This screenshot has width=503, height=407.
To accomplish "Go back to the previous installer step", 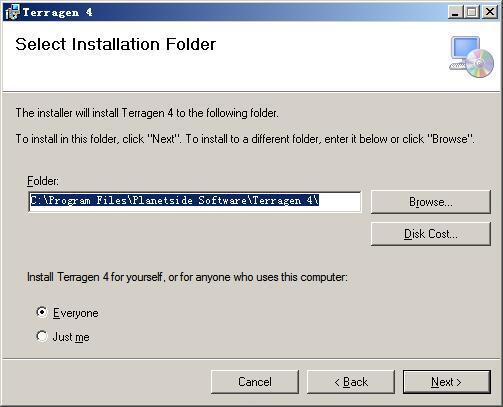I will [351, 382].
